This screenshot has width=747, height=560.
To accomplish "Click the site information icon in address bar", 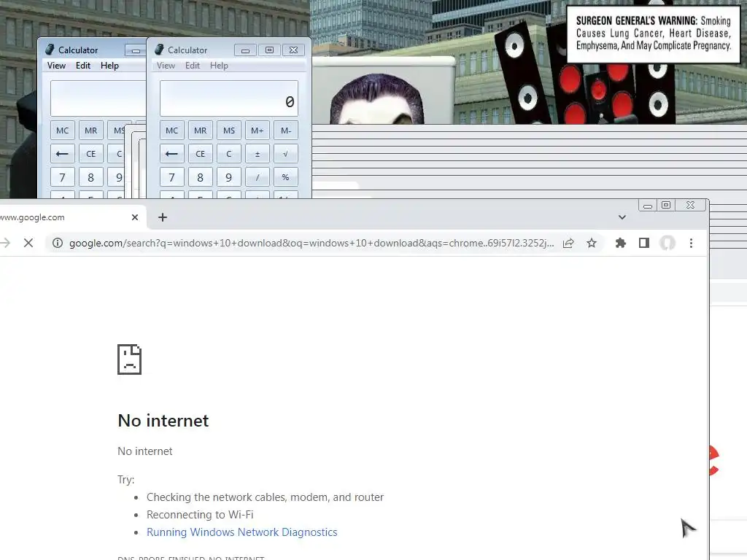I will point(58,243).
